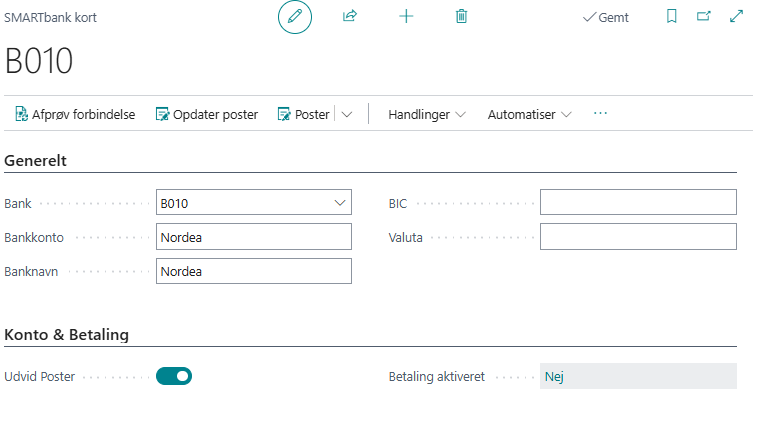The height and width of the screenshot is (433, 762).
Task: Expand the Poster split-button chevron
Action: (x=347, y=114)
